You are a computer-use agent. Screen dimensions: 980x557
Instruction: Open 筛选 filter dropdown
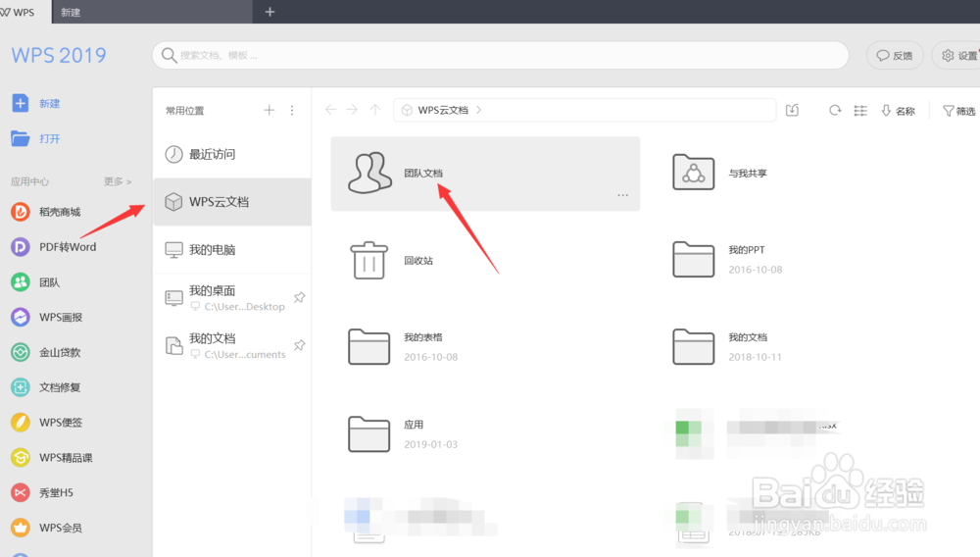click(x=959, y=111)
